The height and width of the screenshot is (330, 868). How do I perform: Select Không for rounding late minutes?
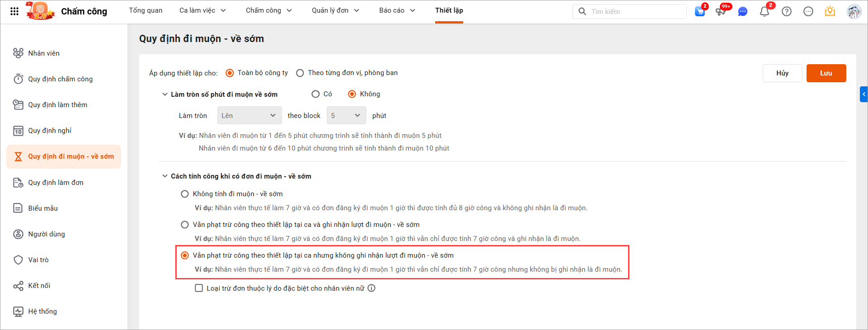coord(352,94)
